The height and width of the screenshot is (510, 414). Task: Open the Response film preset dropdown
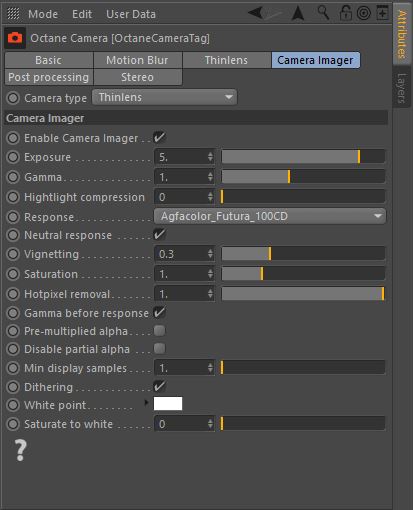[270, 216]
